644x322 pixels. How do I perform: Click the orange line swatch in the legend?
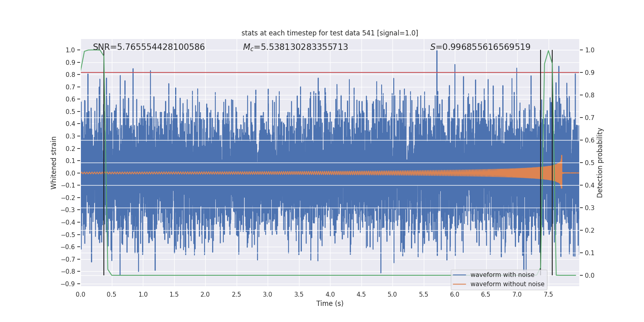[459, 284]
